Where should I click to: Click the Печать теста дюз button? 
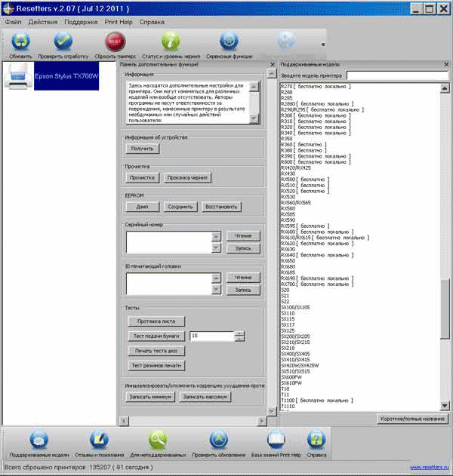(156, 351)
